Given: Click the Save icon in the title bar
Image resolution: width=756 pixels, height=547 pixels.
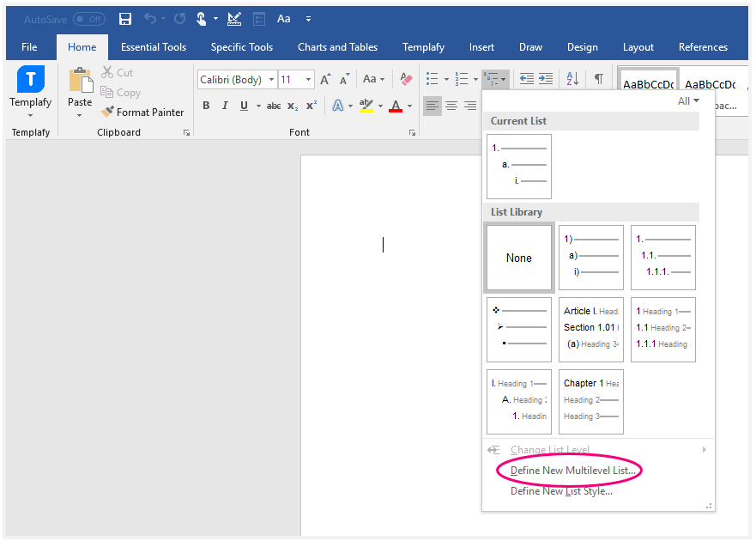Looking at the screenshot, I should pos(125,19).
